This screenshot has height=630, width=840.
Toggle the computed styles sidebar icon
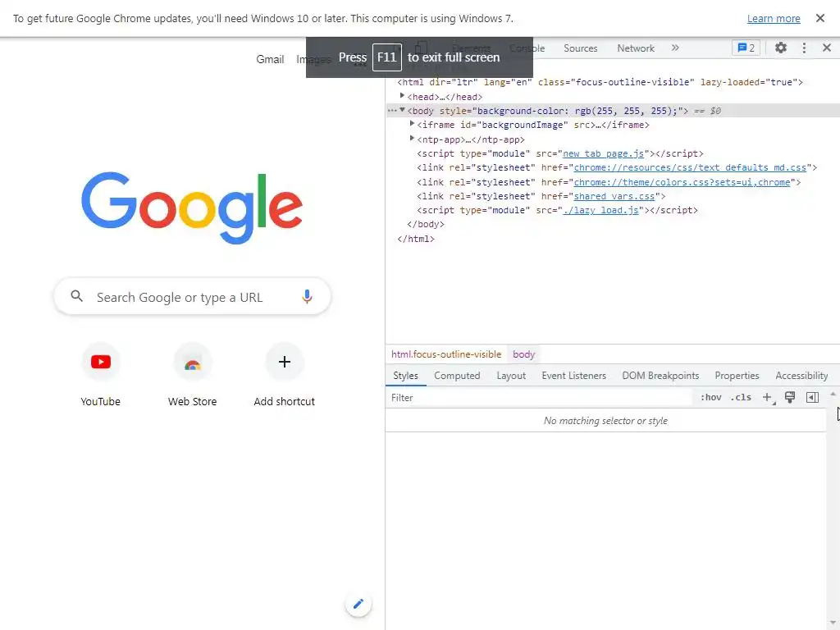coord(812,397)
